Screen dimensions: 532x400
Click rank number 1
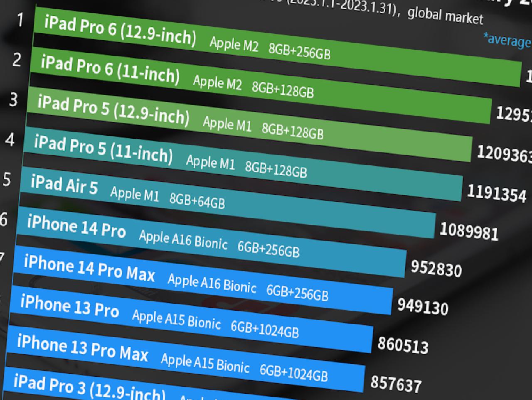20,20
